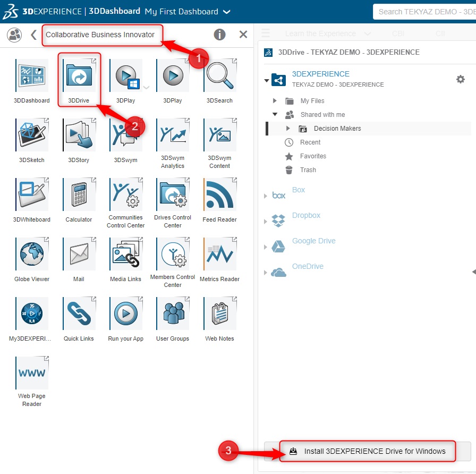
Task: Open Favorites in 3DDrive
Action: (x=313, y=156)
